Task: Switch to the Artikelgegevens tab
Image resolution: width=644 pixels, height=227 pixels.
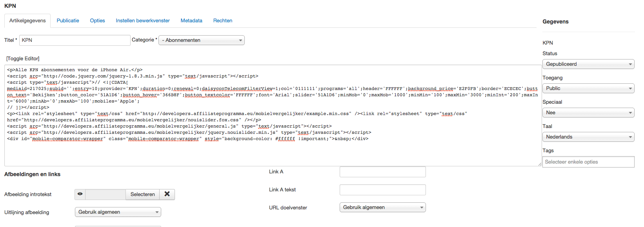Action: tap(27, 21)
